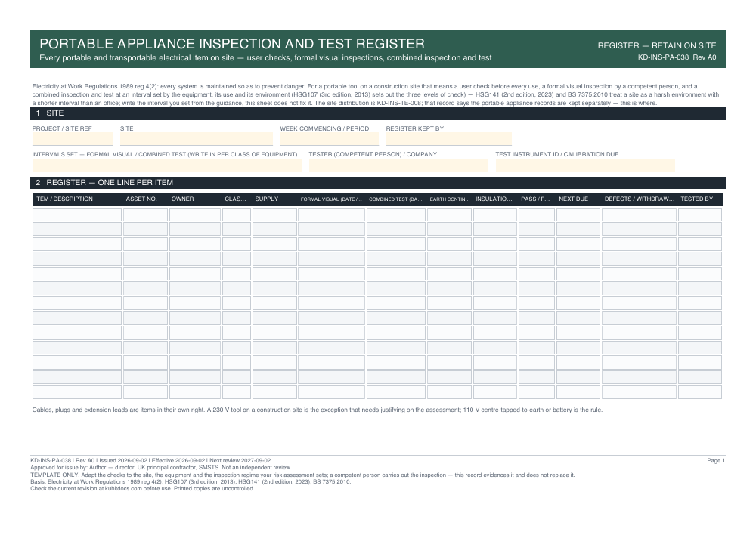Viewport: 756px width, 535px height.
Task: Click the 'TESTED BY' column header
Action: 697,199
